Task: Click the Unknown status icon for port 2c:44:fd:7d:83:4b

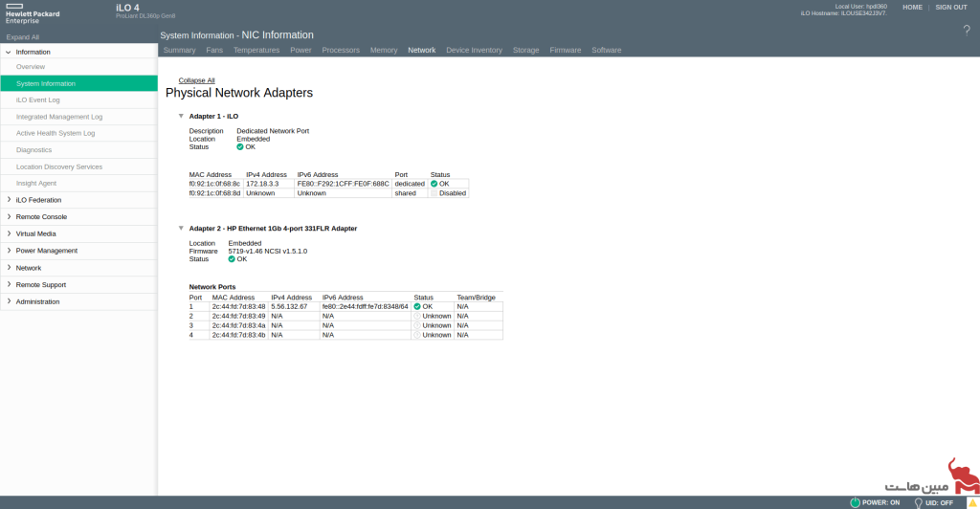Action: [x=417, y=335]
